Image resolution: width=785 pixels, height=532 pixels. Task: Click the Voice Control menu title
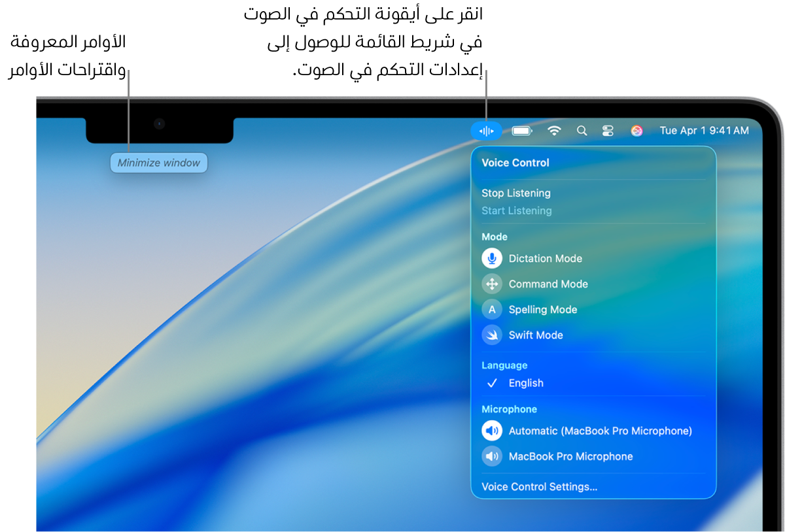pos(515,163)
